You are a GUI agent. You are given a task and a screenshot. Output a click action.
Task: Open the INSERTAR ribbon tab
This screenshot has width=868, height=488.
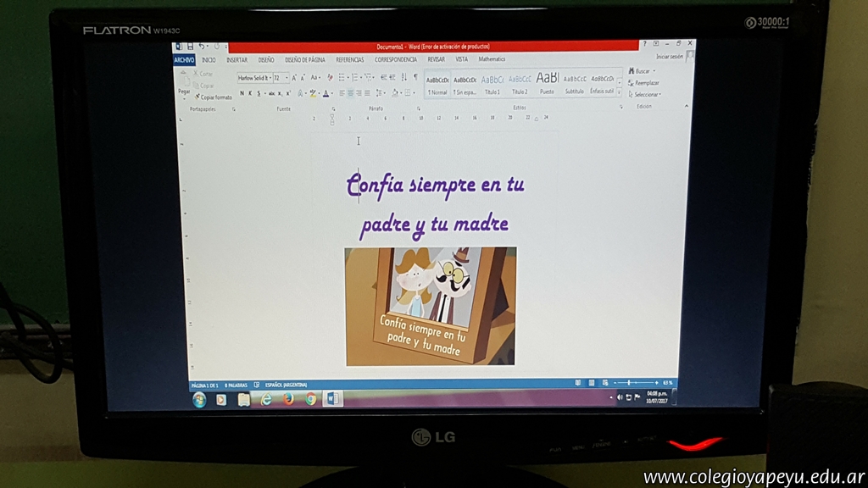(236, 60)
